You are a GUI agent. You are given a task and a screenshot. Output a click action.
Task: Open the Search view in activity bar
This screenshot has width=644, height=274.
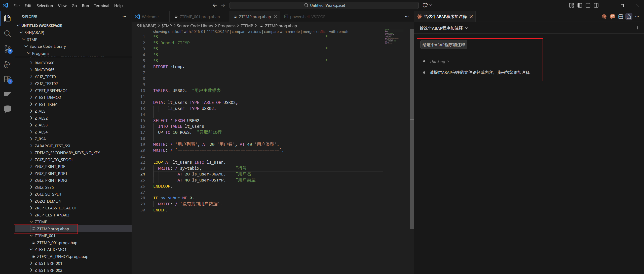point(8,34)
